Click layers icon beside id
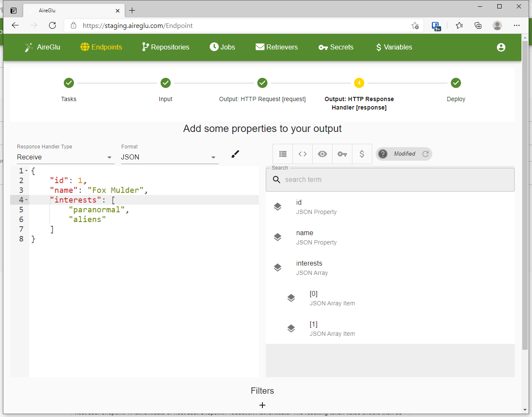This screenshot has height=417, width=532. pos(278,207)
